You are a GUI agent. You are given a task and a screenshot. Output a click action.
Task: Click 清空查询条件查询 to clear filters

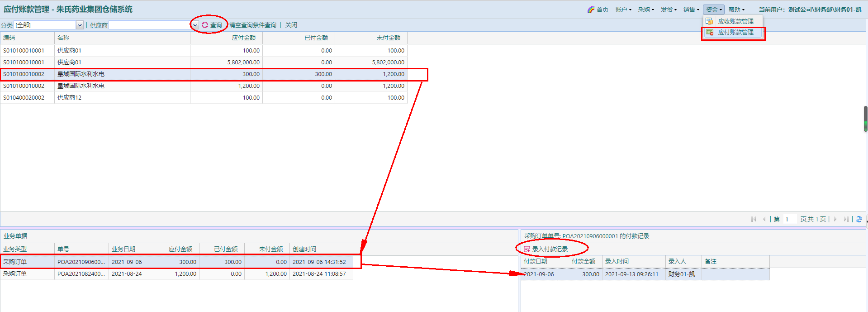[253, 25]
